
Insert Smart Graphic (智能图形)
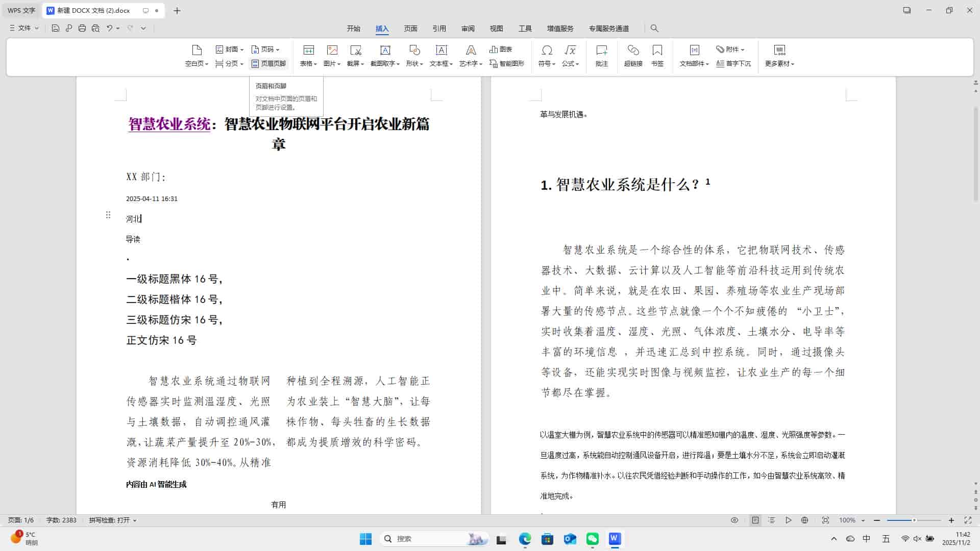(507, 63)
